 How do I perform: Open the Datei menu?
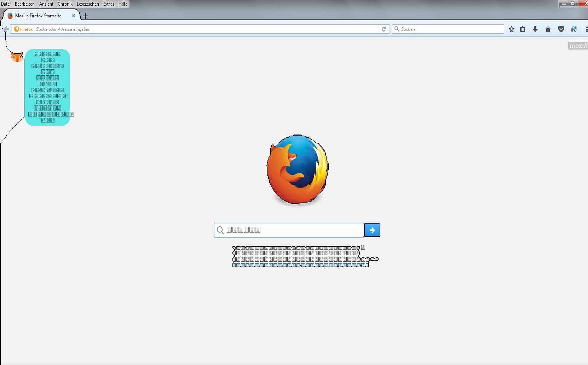pyautogui.click(x=6, y=4)
